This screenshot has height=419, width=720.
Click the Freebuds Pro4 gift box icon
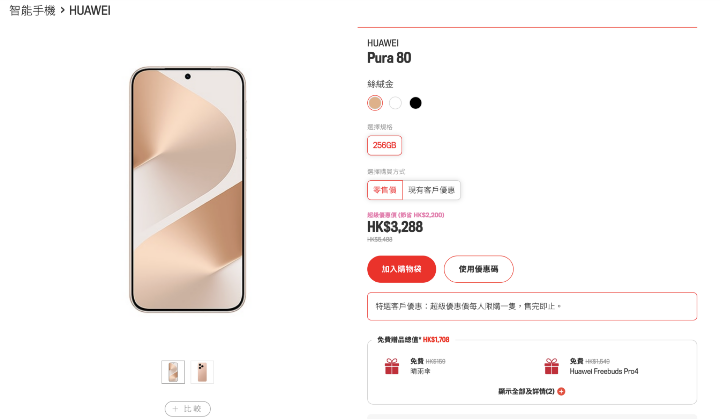coord(551,366)
